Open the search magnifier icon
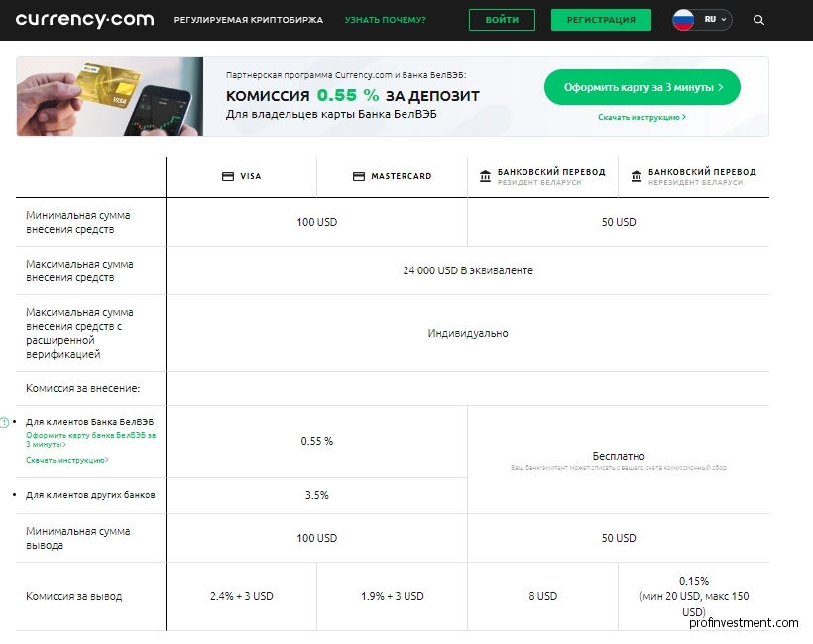Image resolution: width=813 pixels, height=644 pixels. pos(758,20)
